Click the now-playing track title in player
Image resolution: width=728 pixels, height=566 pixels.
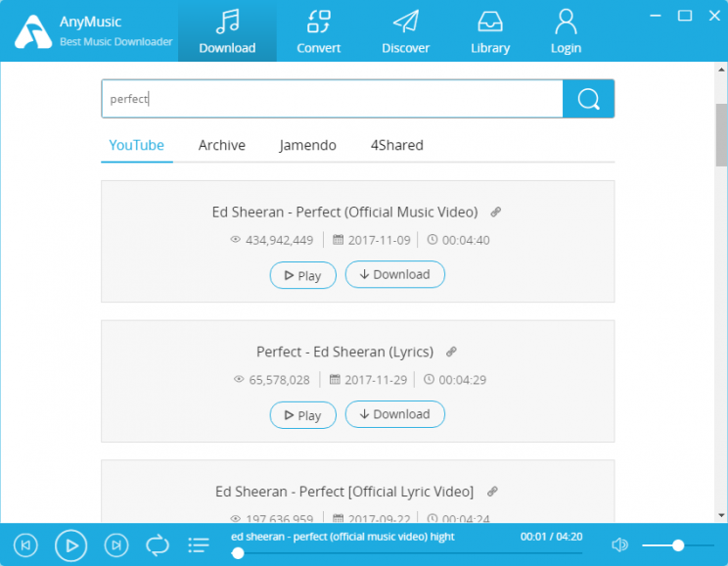(342, 537)
